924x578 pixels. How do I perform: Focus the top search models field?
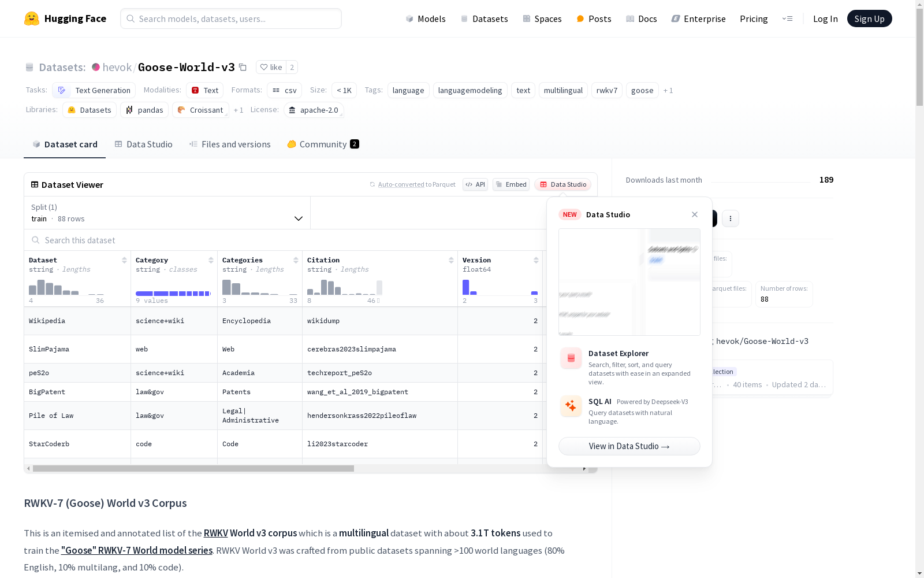coord(231,18)
